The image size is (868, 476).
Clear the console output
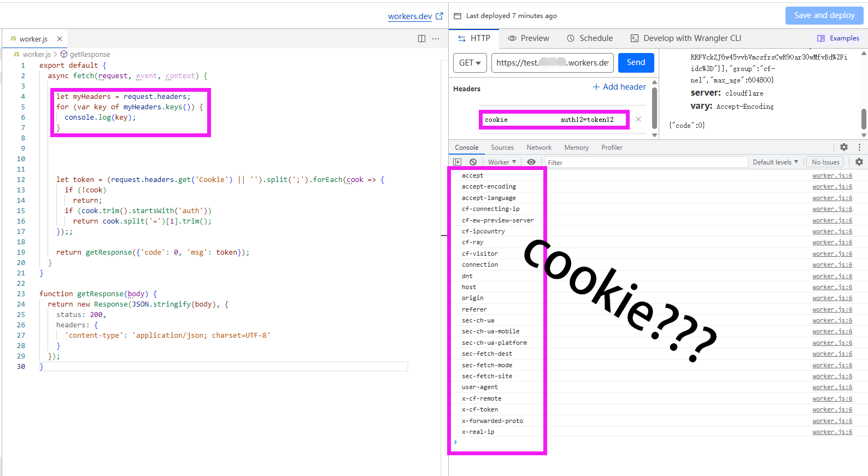tap(473, 162)
